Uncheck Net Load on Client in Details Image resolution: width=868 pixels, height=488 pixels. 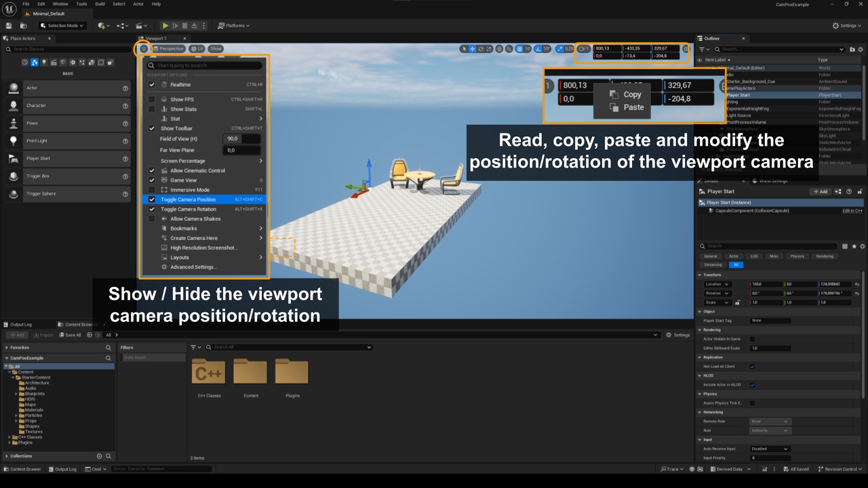coord(753,367)
